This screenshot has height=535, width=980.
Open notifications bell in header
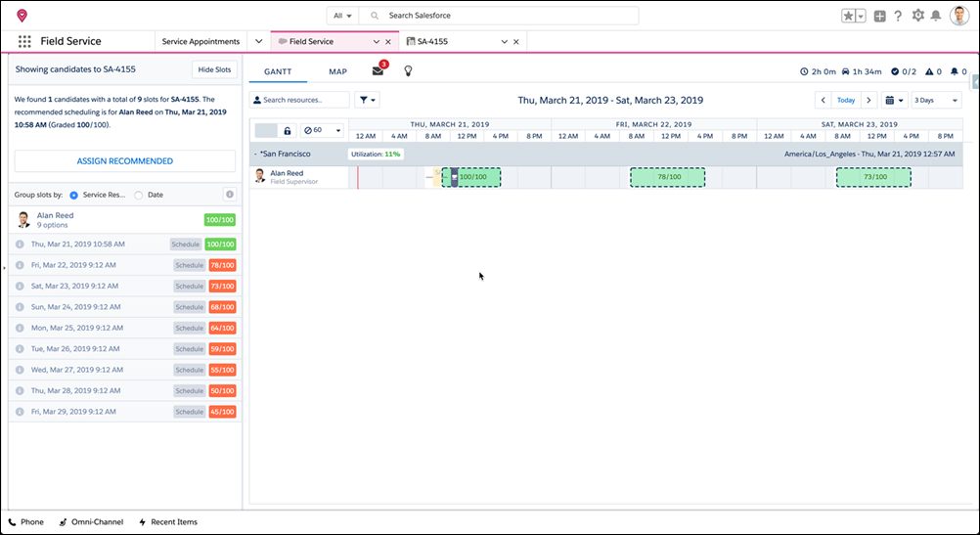(936, 17)
